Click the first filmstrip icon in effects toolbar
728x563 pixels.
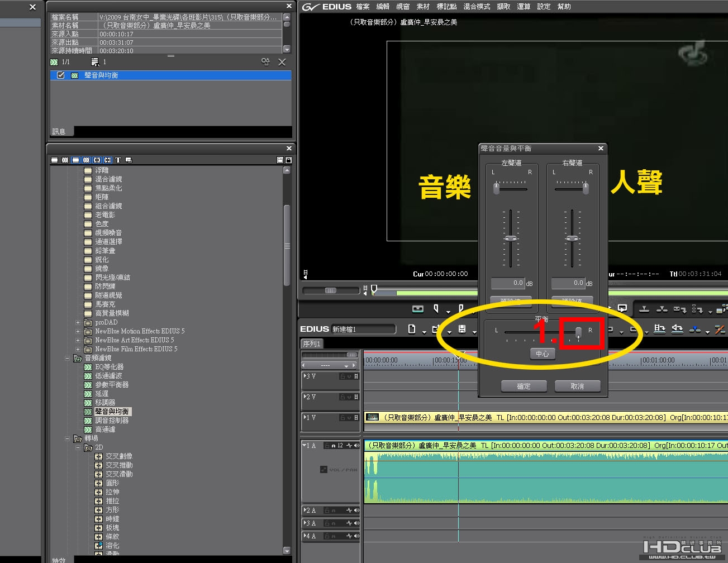tap(54, 160)
